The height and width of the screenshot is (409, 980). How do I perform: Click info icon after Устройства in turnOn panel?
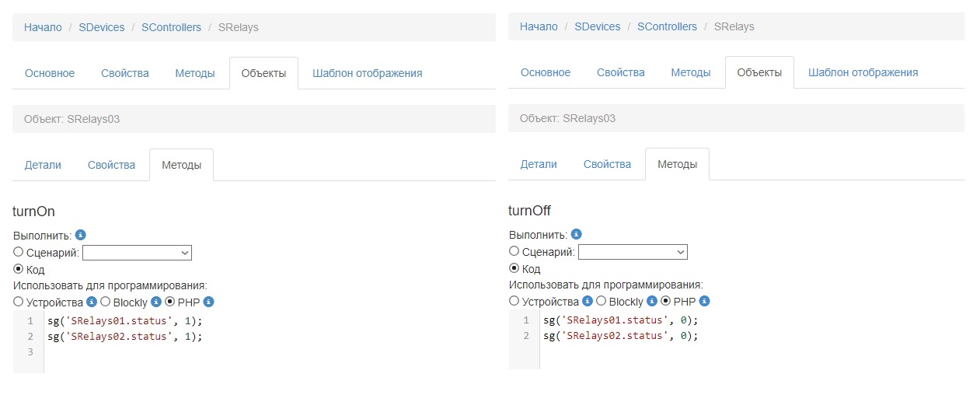click(92, 302)
